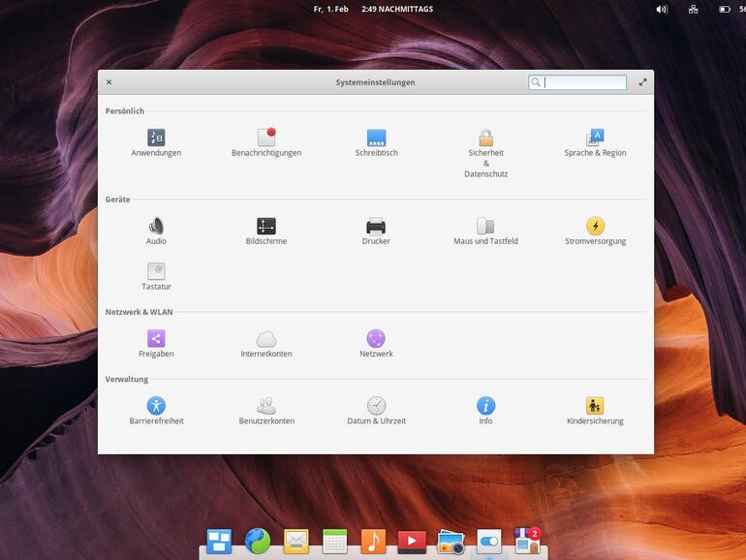Open the Drucker settings

pyautogui.click(x=376, y=231)
